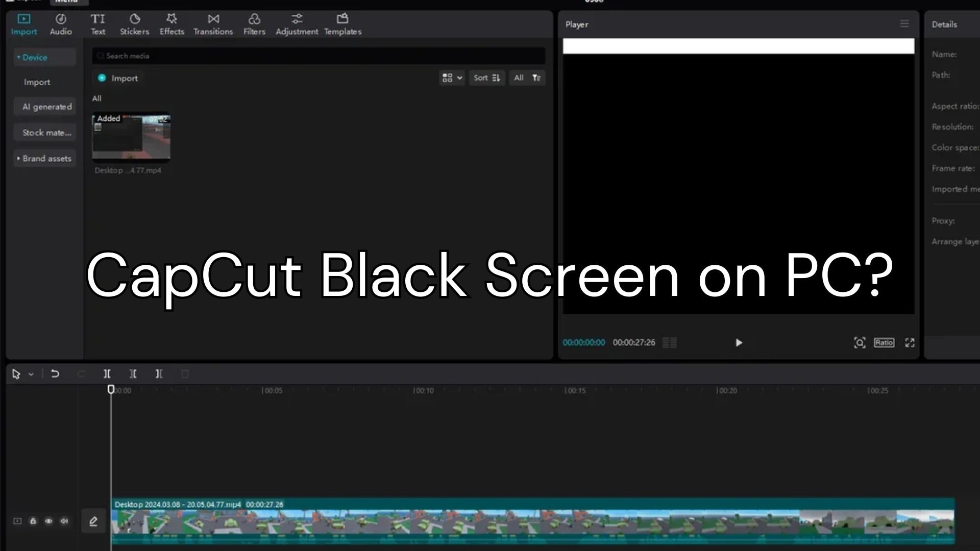Mute the video track audio

pos(64,521)
